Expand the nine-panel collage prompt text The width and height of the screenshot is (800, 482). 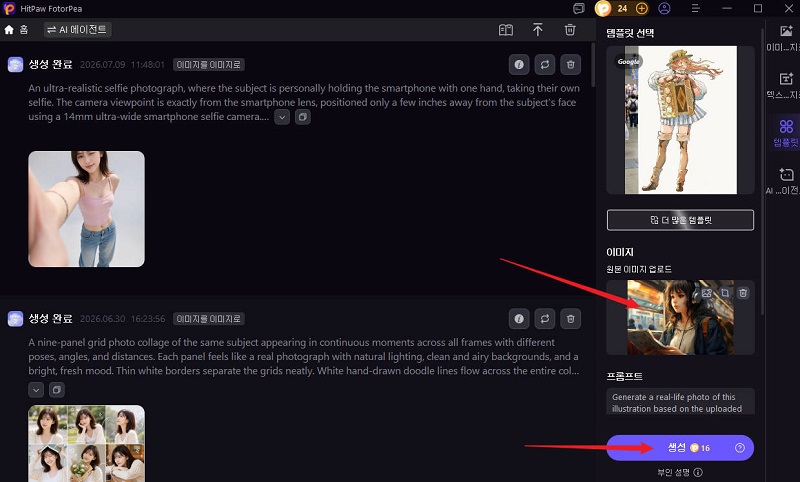tap(36, 390)
